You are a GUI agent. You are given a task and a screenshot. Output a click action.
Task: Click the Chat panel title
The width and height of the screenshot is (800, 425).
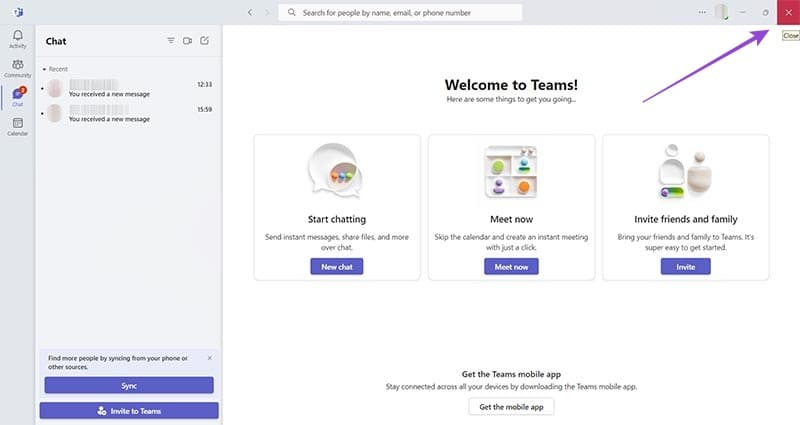(x=56, y=41)
